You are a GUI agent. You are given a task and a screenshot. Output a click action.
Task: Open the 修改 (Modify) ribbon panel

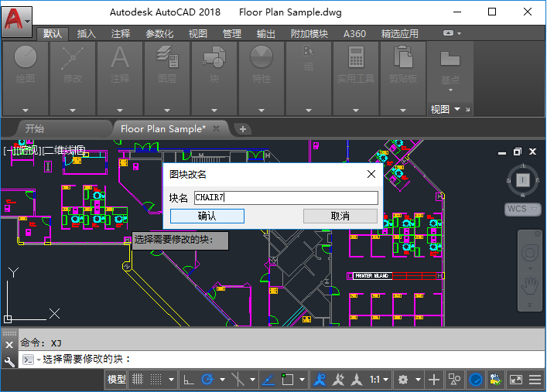[x=73, y=78]
